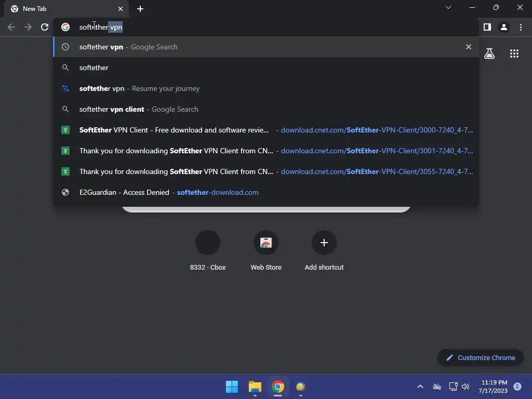Click Chrome icon in taskbar
This screenshot has height=399, width=532.
point(278,387)
